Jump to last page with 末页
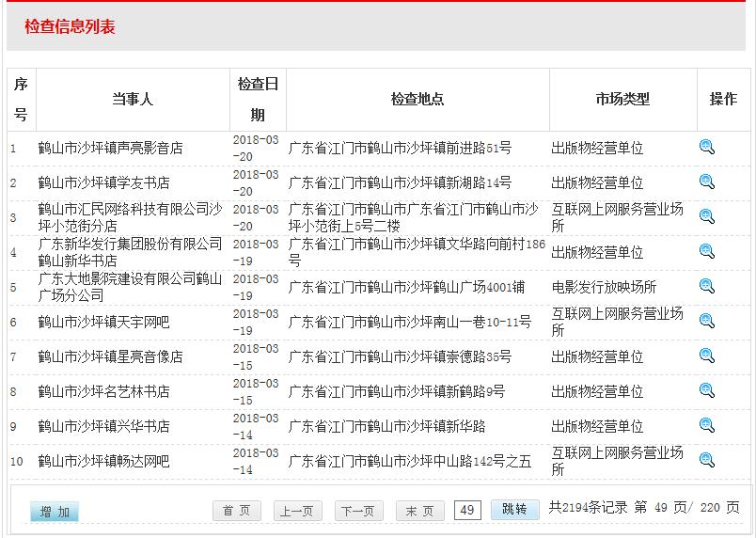Screen dimensions: 756x538 point(419,511)
